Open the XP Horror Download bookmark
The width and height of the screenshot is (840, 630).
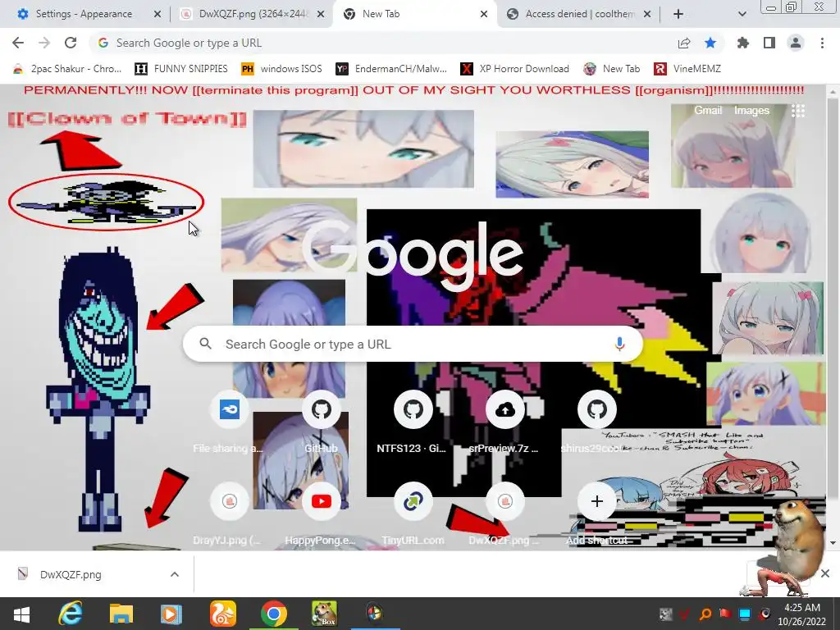(x=515, y=69)
